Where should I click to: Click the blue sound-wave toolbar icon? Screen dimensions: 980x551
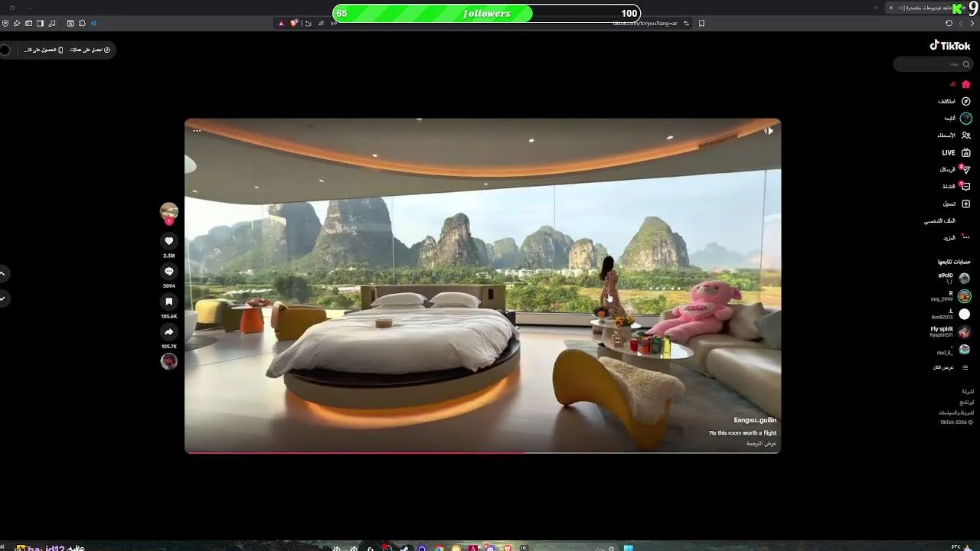pos(93,24)
